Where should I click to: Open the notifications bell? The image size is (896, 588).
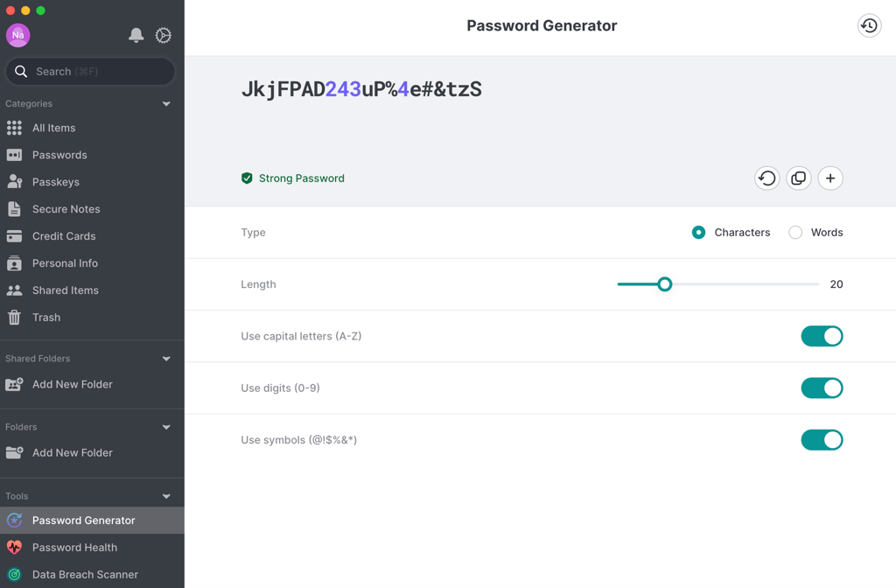tap(136, 35)
